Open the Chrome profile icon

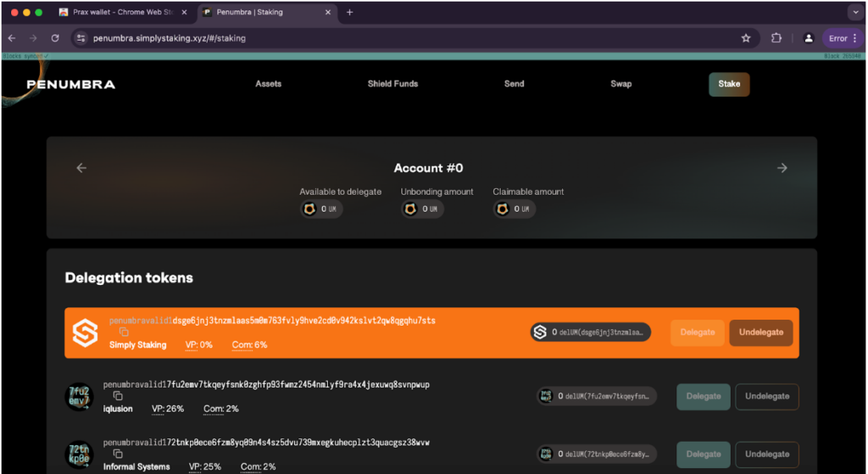click(x=809, y=38)
